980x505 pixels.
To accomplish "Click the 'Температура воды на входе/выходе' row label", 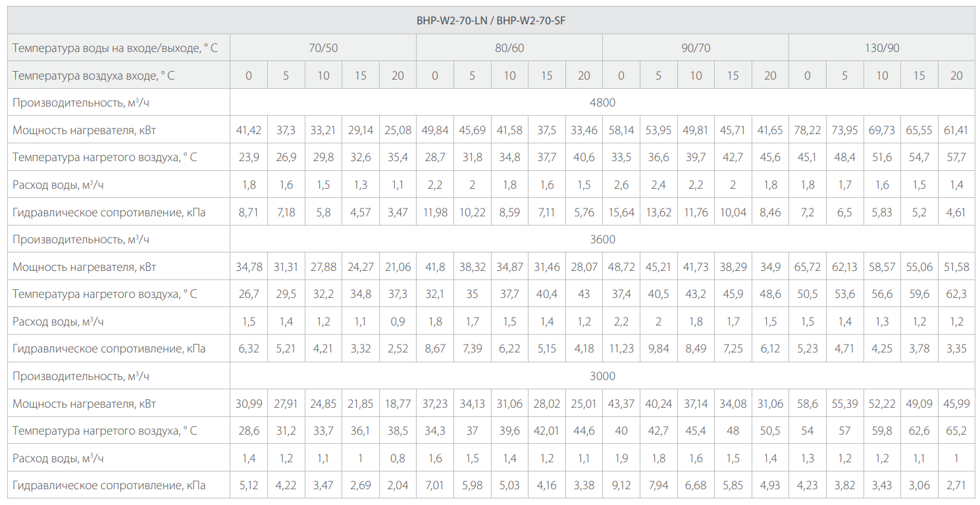I will point(115,48).
